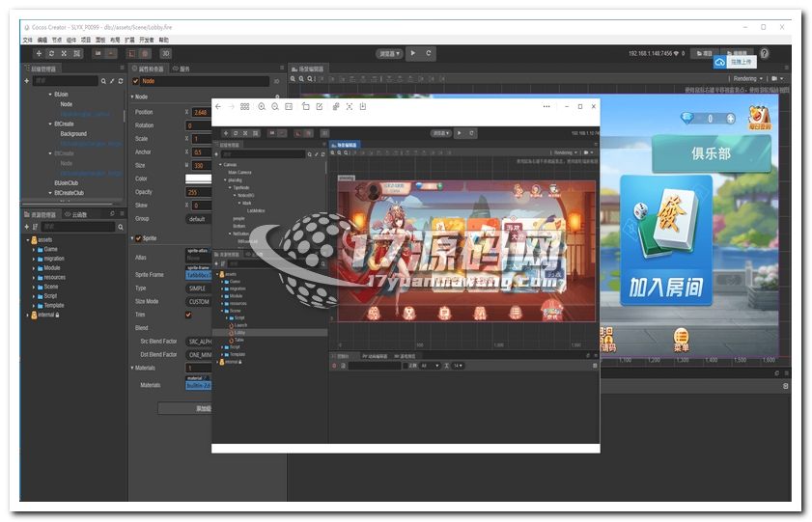This screenshot has height=522, width=812.
Task: Open the sprite Type SIMPLE dropdown
Action: (x=198, y=288)
